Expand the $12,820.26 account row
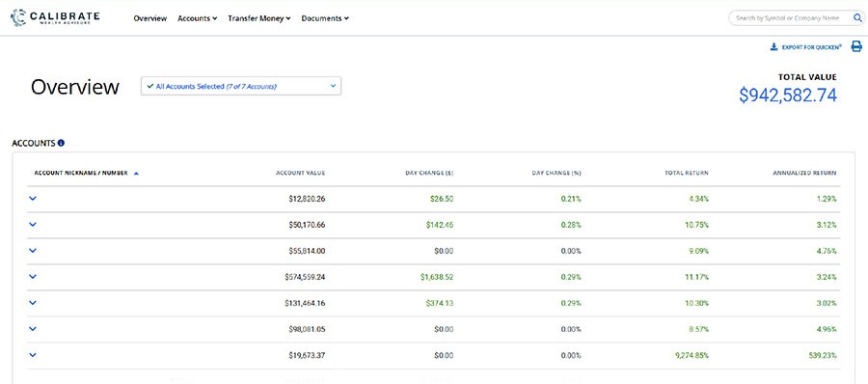This screenshot has width=868, height=384. [32, 198]
